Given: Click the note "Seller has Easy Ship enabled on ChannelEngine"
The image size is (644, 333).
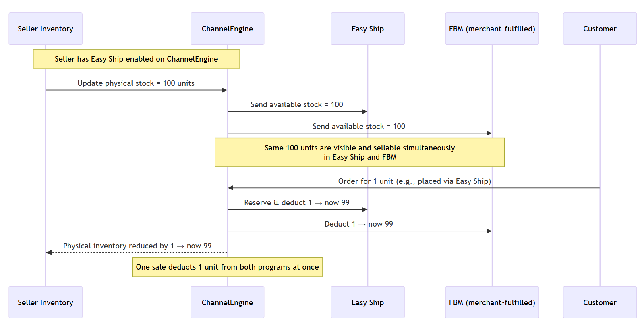Looking at the screenshot, I should coord(137,59).
